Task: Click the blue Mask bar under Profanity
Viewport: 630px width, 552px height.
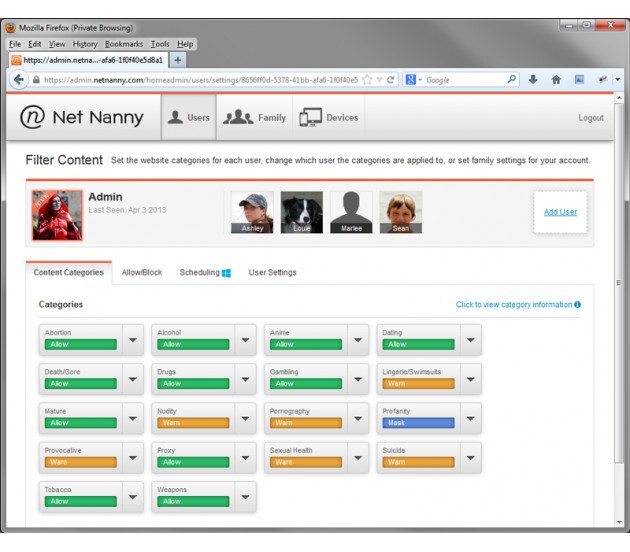Action: pyautogui.click(x=418, y=423)
